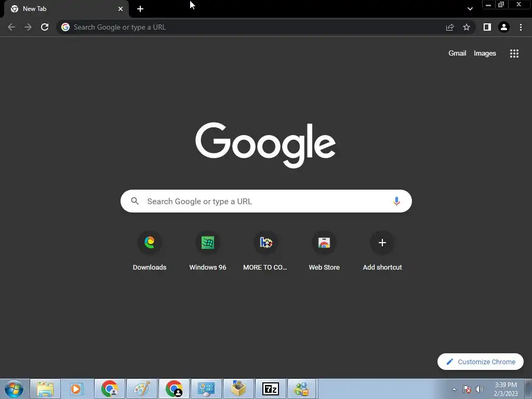Show hidden system tray icons

[x=454, y=389]
